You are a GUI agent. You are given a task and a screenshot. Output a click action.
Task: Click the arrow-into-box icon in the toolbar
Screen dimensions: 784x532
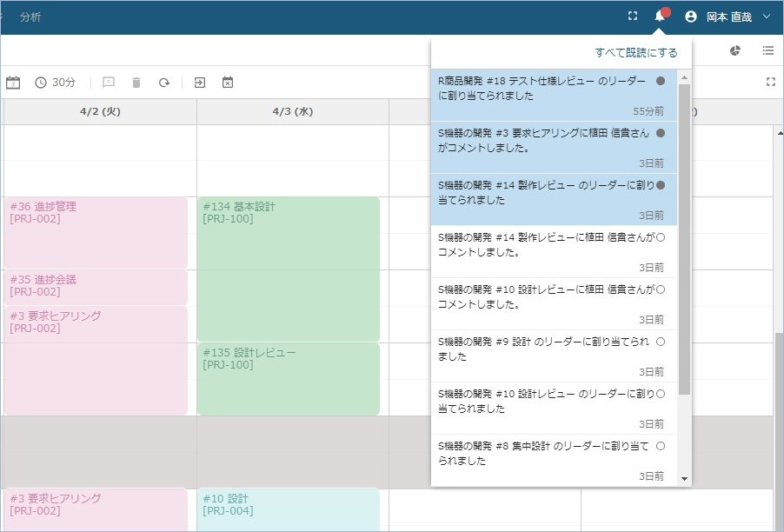click(x=200, y=83)
